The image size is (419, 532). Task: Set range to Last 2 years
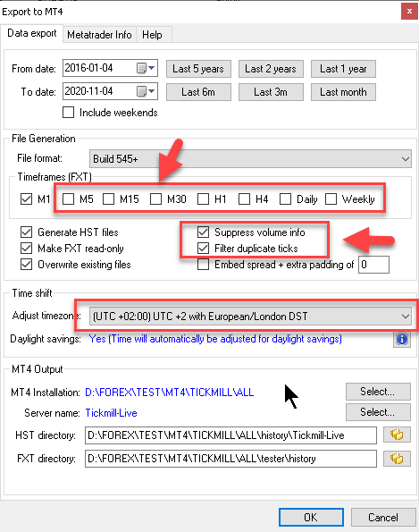tap(271, 69)
